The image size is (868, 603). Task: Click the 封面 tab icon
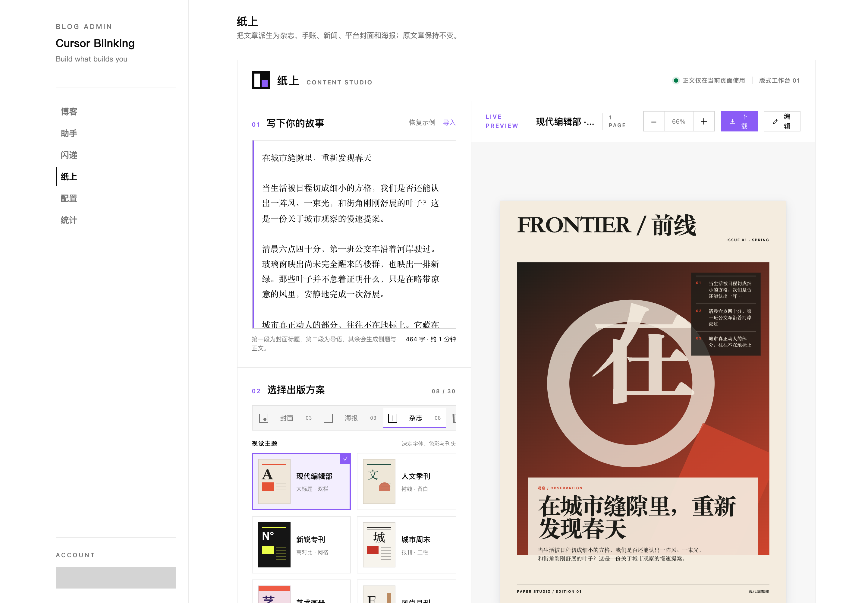pyautogui.click(x=264, y=418)
